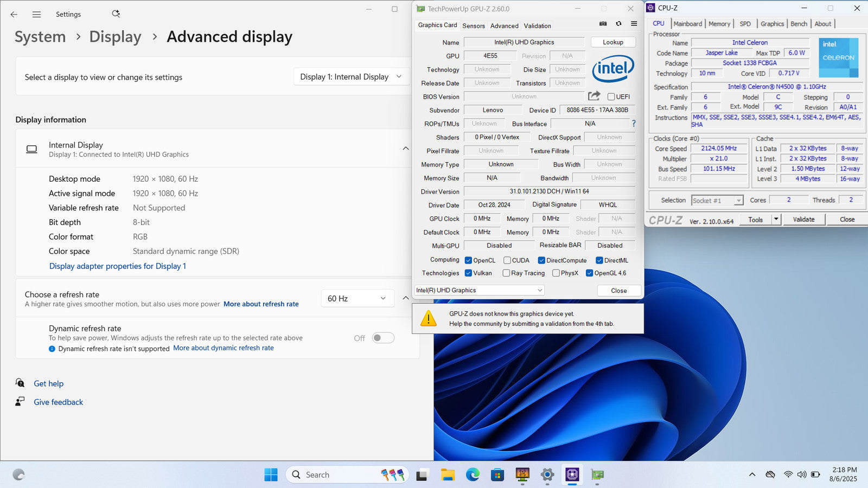Click the Lookup button in GPU-Z

tap(613, 42)
